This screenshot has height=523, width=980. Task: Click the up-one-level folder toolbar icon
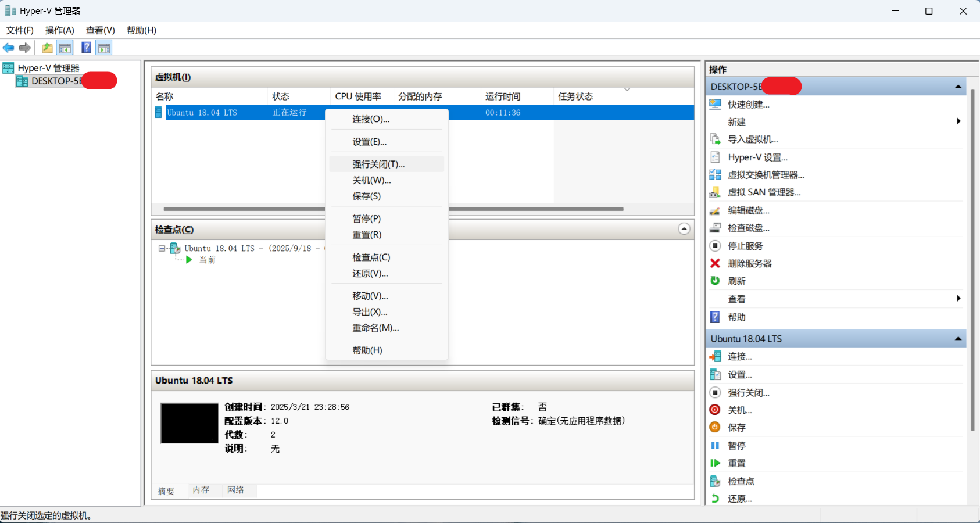[47, 48]
